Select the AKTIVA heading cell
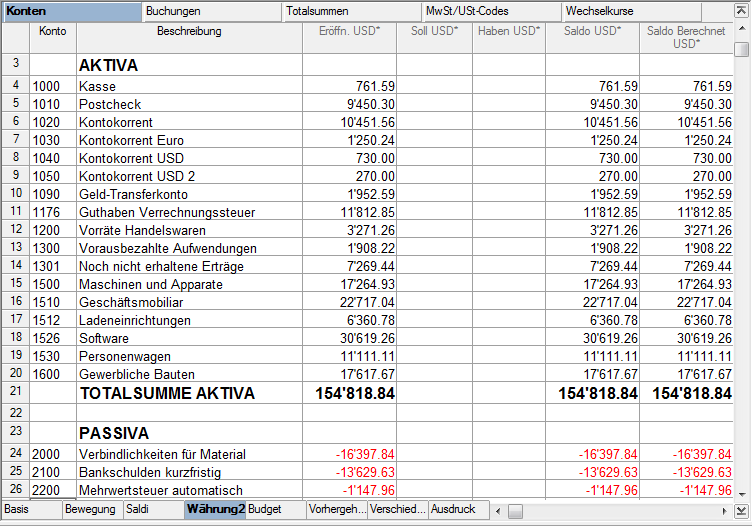Image resolution: width=752 pixels, height=526 pixels. (189, 65)
